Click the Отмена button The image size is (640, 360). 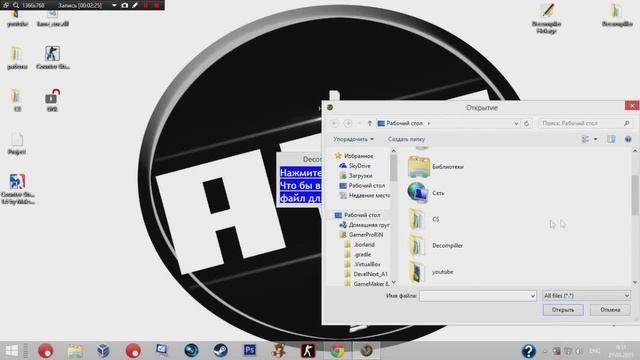point(610,310)
